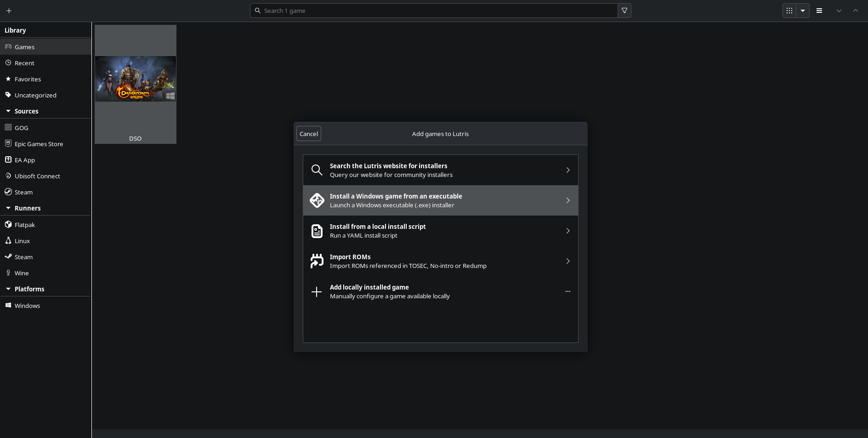Screen dimensions: 868x438
Task: Click the Windows logo icon beside Windows
Action: point(8,305)
